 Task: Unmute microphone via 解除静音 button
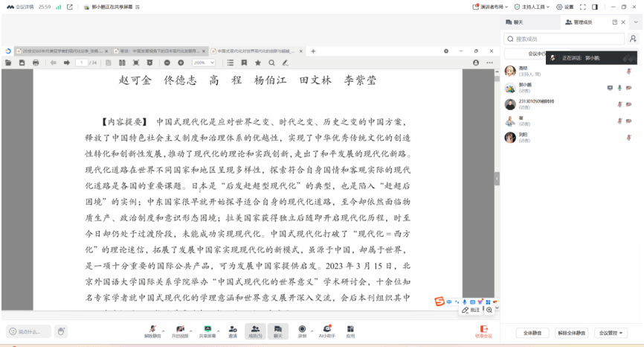point(152,331)
